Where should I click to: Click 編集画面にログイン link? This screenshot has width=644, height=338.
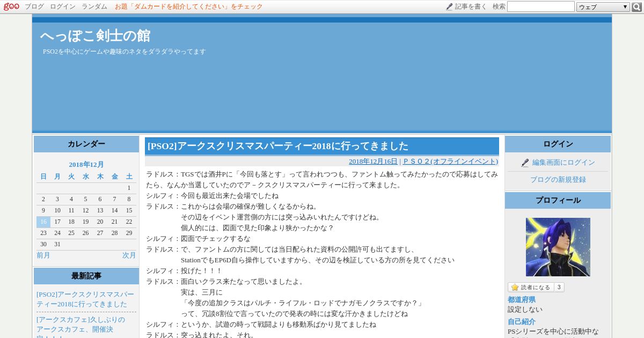(563, 163)
